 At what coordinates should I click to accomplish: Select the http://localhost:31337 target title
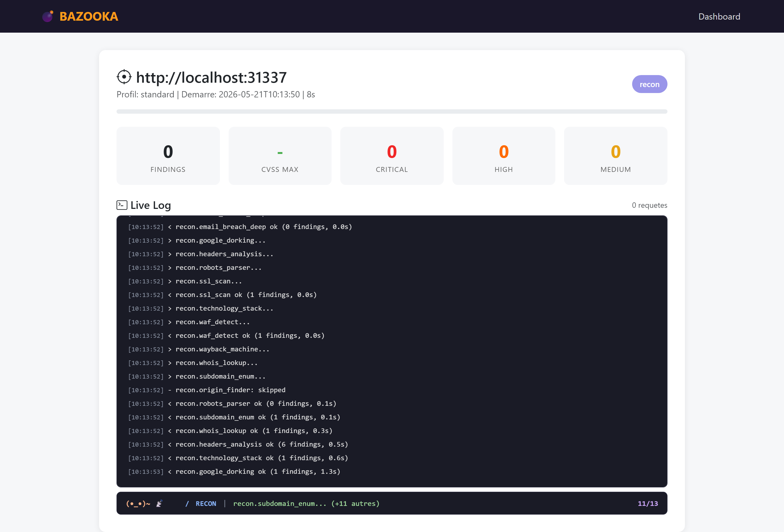click(211, 78)
